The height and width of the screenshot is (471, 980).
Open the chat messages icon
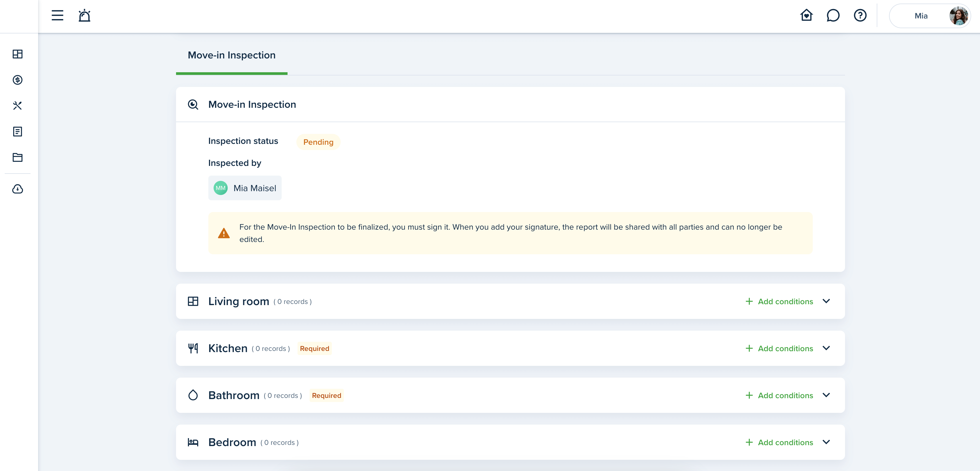[833, 16]
